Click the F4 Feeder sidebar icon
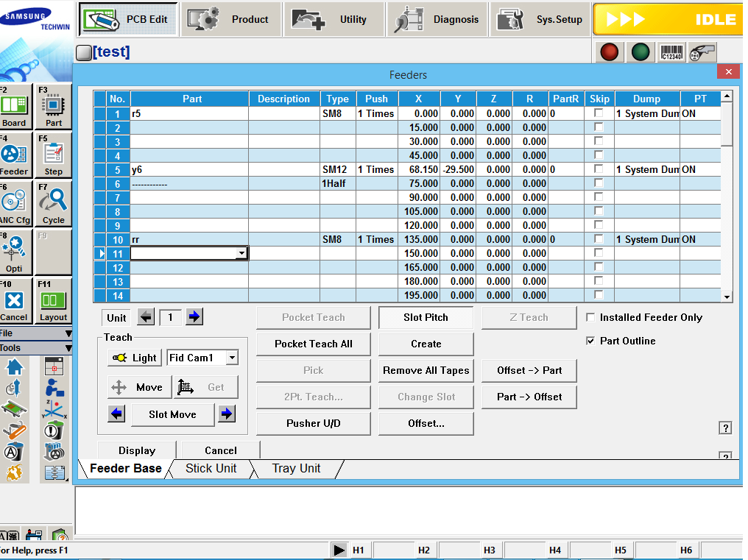The width and height of the screenshot is (748, 560). pyautogui.click(x=15, y=155)
